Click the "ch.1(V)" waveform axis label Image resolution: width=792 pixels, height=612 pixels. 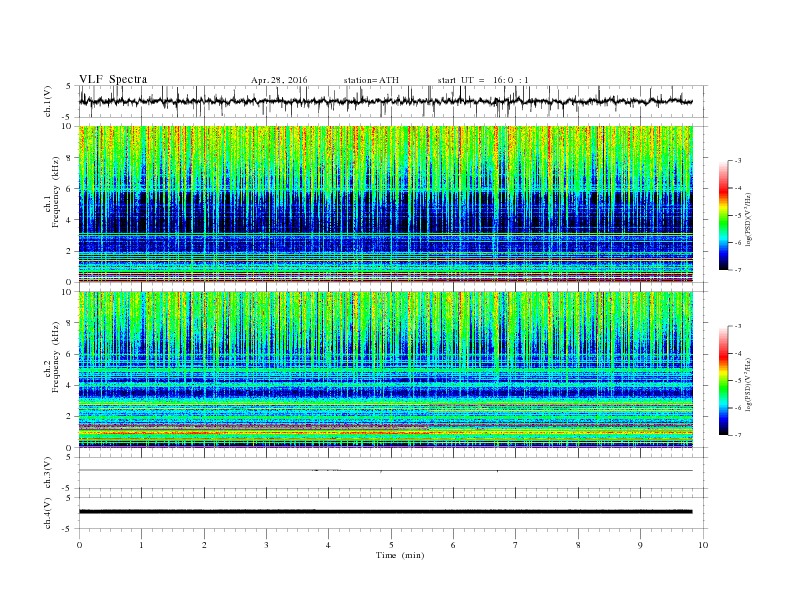coord(48,101)
